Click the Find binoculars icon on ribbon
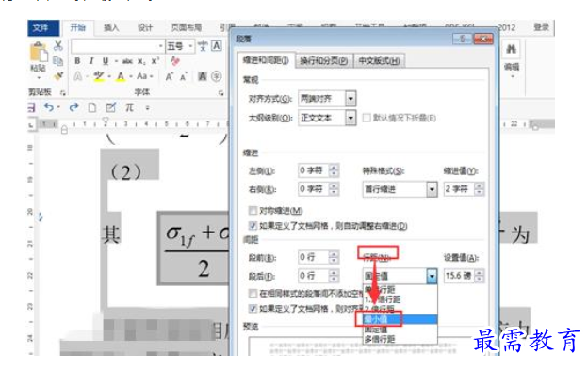 pyautogui.click(x=511, y=49)
